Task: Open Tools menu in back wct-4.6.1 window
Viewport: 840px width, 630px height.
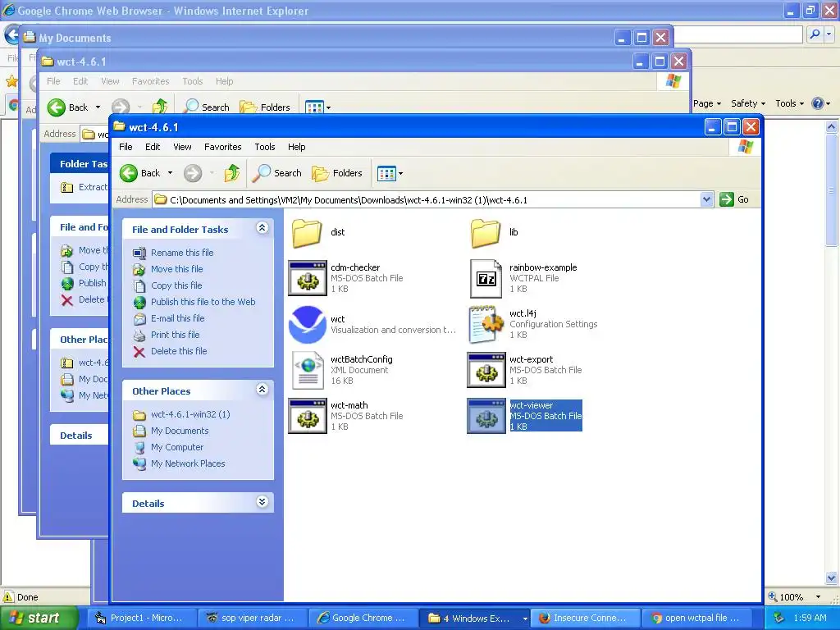Action: point(192,81)
